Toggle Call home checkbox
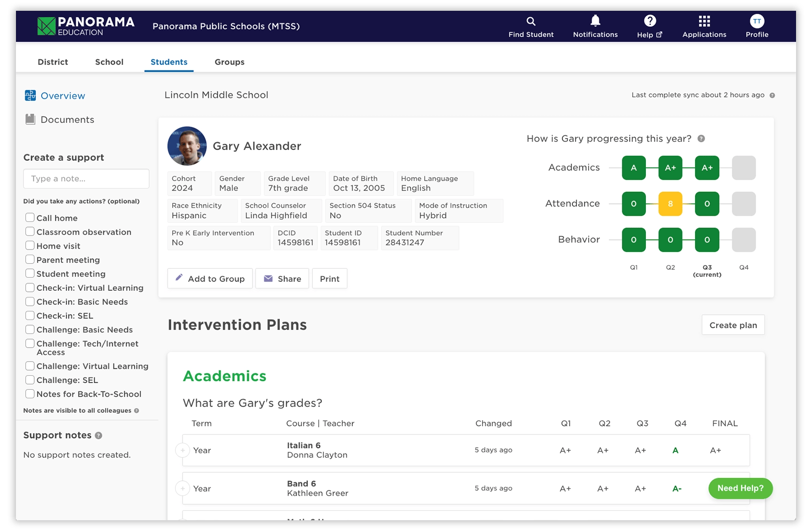 click(x=30, y=218)
